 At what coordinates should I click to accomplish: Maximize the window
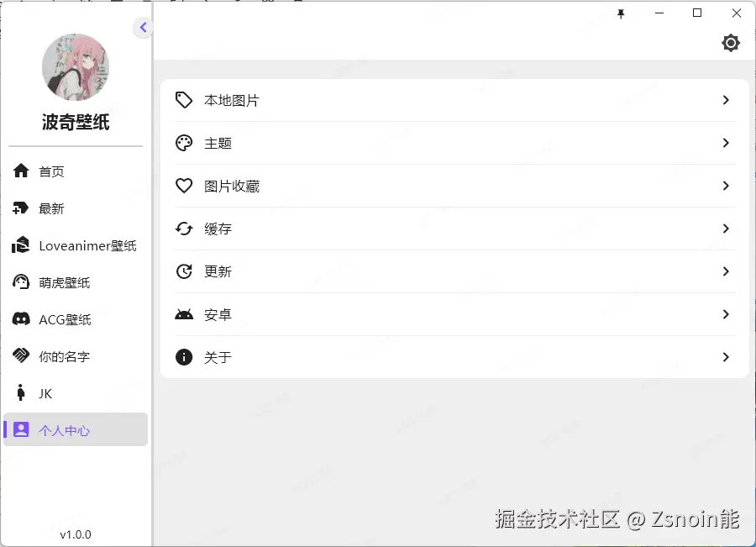[x=697, y=13]
